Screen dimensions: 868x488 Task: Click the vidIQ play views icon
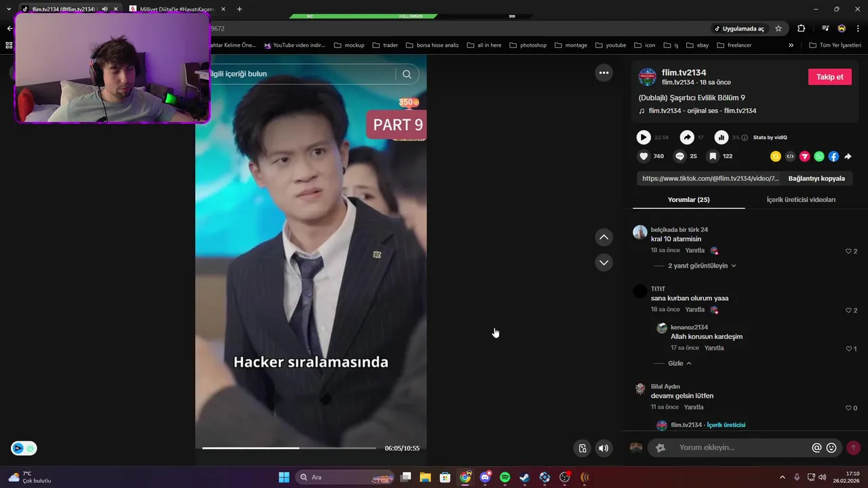(644, 138)
